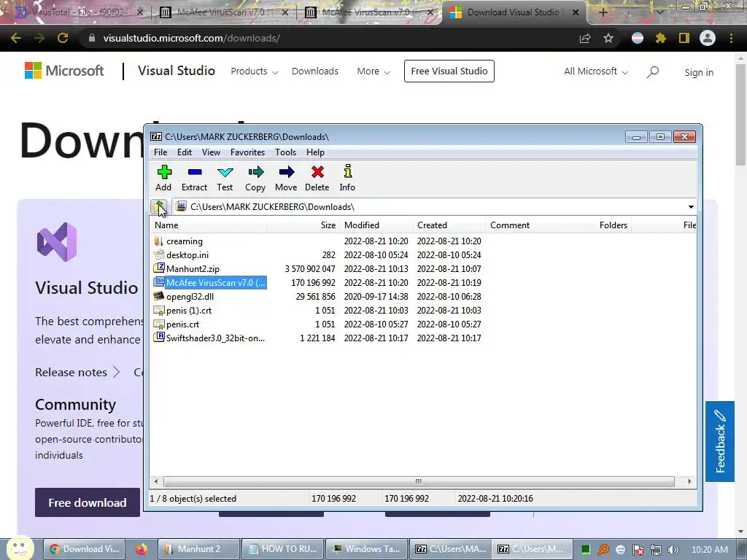
Task: Expand the All Microsoft dropdown
Action: [x=596, y=71]
